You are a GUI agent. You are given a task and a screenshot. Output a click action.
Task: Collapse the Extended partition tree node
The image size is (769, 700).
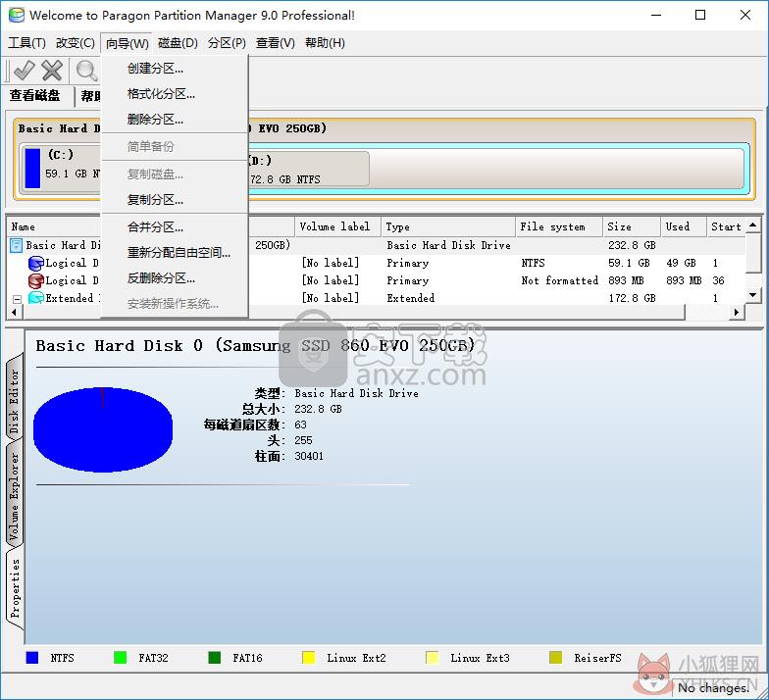pos(18,298)
